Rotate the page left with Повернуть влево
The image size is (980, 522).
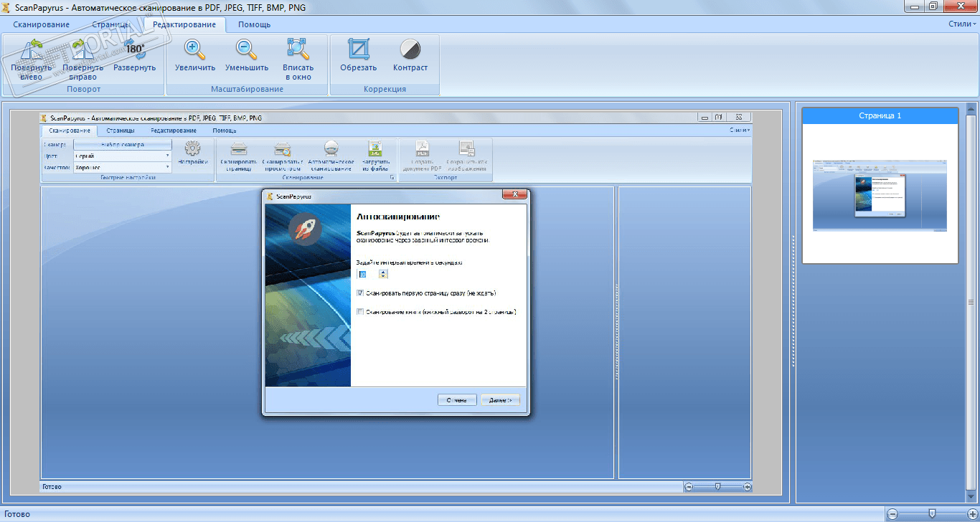click(x=31, y=60)
